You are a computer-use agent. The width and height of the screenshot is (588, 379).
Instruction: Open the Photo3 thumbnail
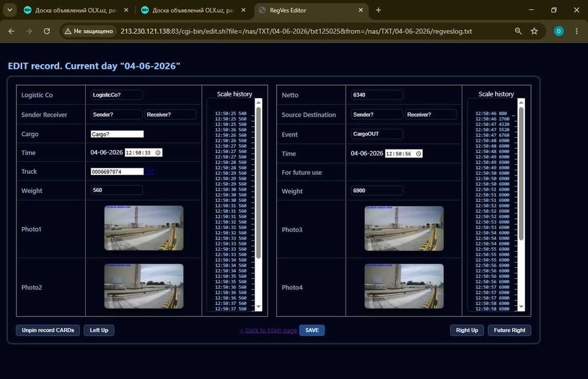(404, 228)
